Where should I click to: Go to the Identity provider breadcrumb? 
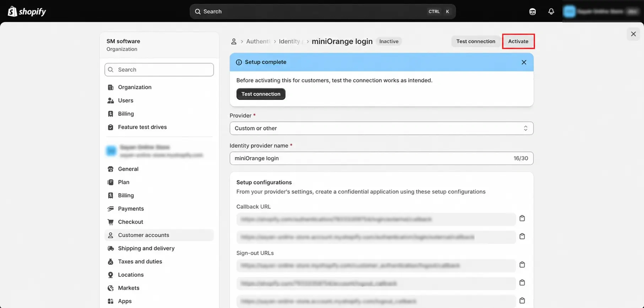pyautogui.click(x=291, y=42)
